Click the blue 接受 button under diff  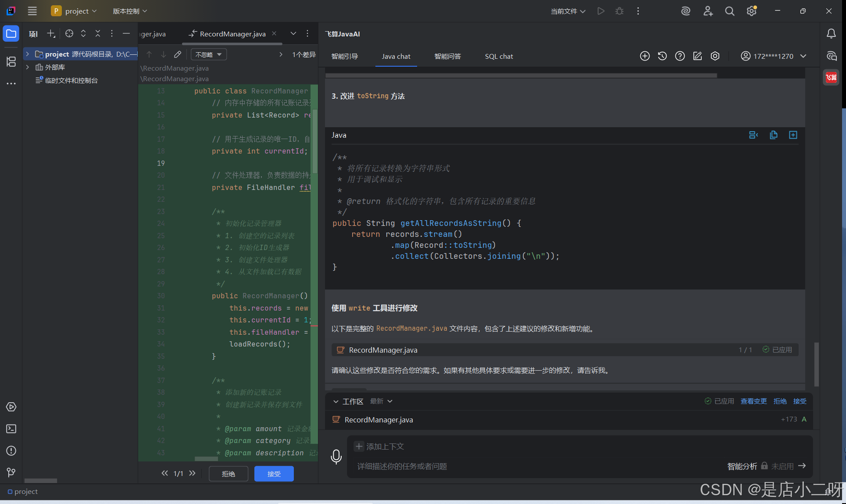click(x=274, y=474)
